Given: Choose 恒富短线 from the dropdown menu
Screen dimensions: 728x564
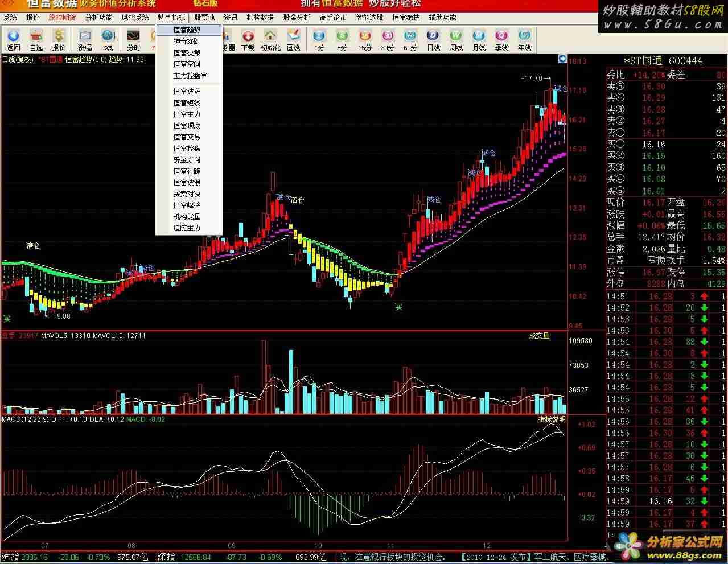Looking at the screenshot, I should click(x=189, y=103).
